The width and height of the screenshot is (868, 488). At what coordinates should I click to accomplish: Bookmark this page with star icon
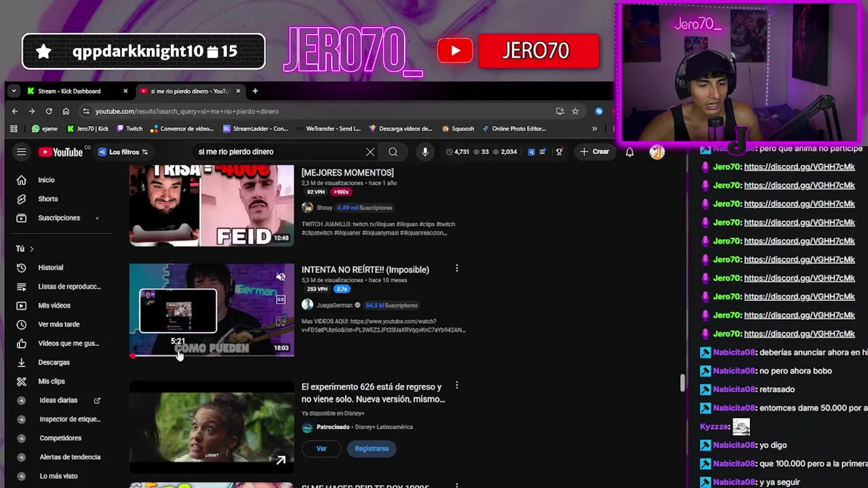click(x=575, y=111)
